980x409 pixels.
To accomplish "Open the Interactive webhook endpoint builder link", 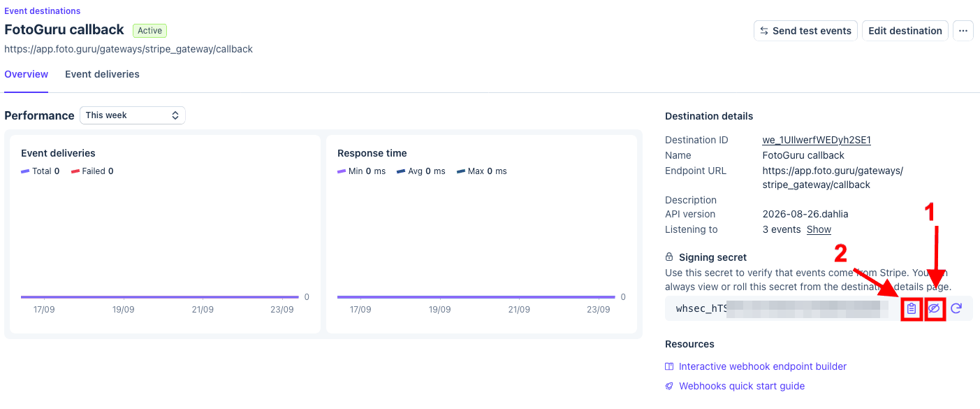I will click(x=763, y=366).
